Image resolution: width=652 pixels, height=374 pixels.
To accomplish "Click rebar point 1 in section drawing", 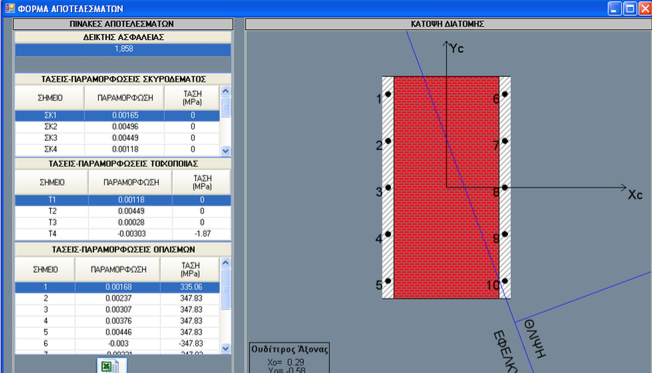I will [x=388, y=94].
